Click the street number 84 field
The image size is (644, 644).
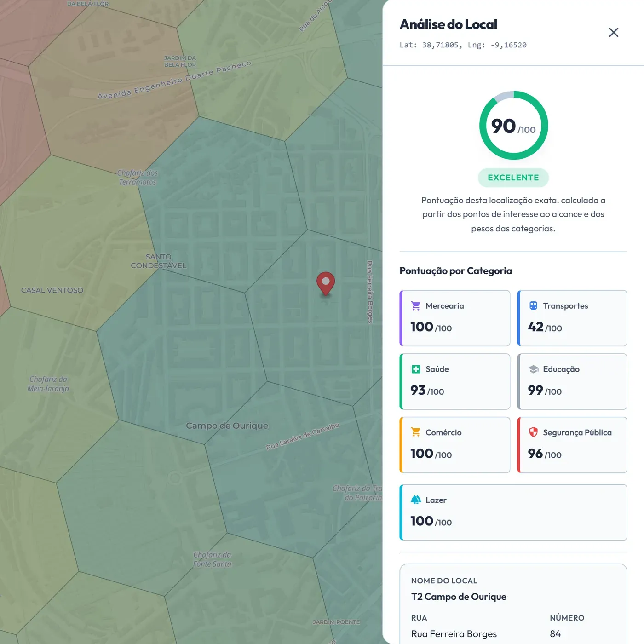click(555, 634)
